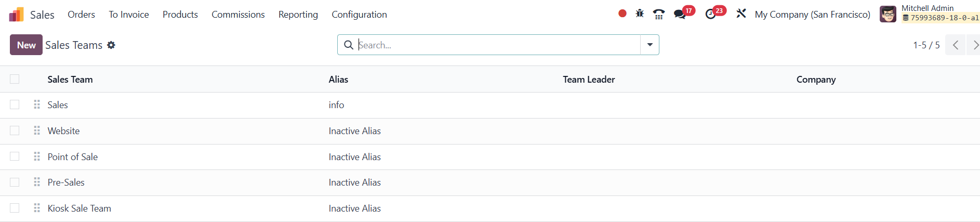Open the My Company switcher
Viewport: 980px width, 222px height.
click(812, 15)
